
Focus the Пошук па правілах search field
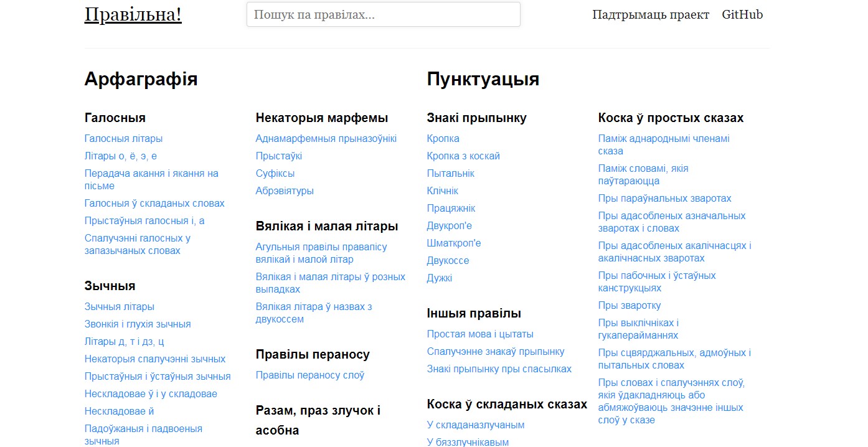(x=383, y=15)
